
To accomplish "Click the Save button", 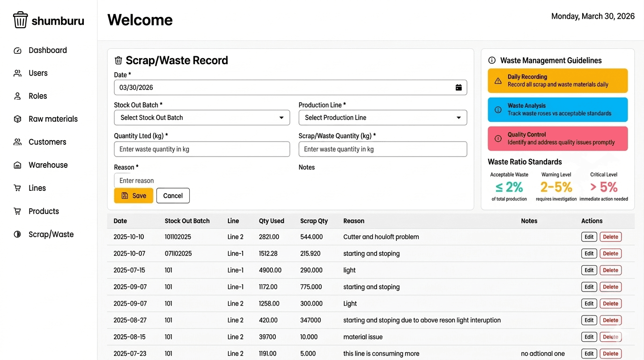I will pos(133,195).
